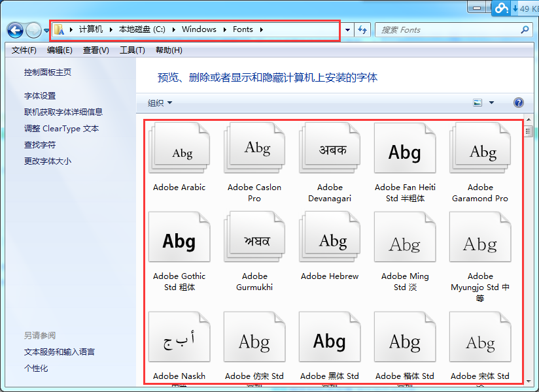The image size is (539, 392).
Task: Click the vertical scrollbar thumb
Action: coord(529,131)
